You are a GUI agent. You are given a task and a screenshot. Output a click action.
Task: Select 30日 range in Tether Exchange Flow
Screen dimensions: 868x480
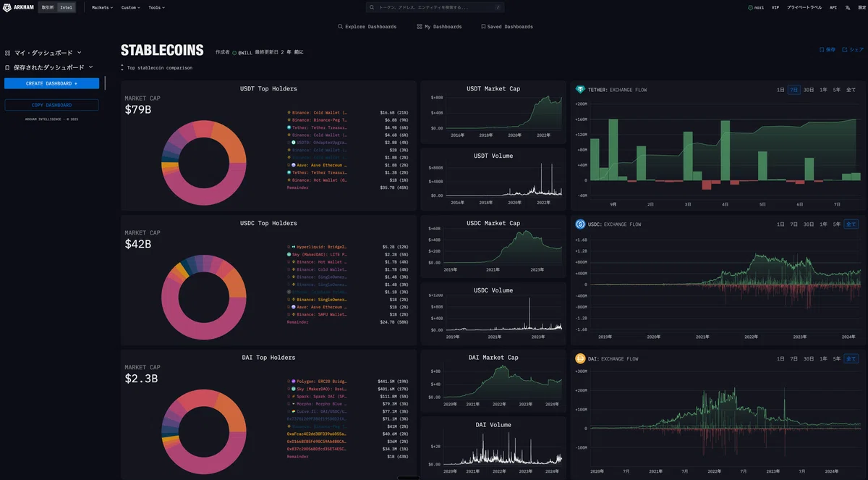coord(809,90)
